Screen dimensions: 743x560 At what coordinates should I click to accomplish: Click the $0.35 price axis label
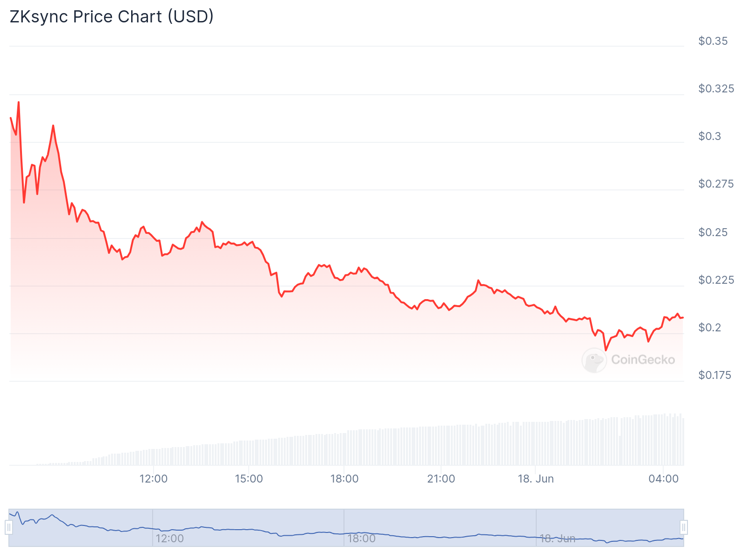tap(713, 41)
